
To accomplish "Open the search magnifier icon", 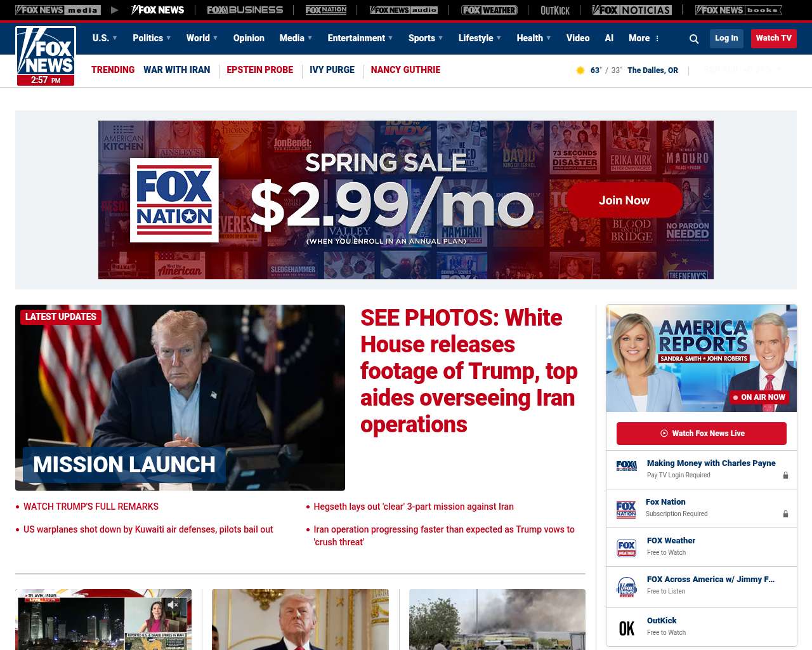I will (x=694, y=39).
